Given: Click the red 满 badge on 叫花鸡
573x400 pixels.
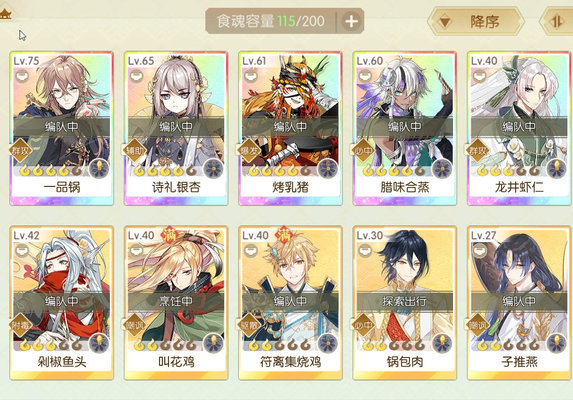Looking at the screenshot, I should tap(169, 235).
